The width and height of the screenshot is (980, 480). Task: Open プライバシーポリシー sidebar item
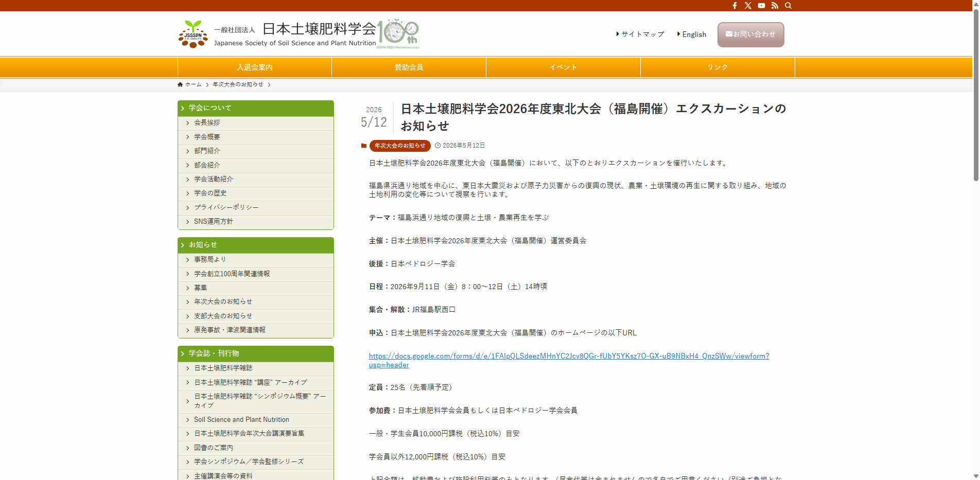(x=256, y=207)
